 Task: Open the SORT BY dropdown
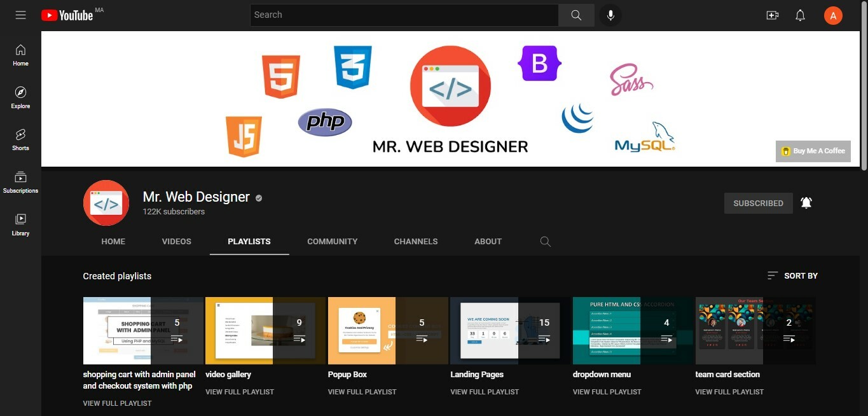(792, 275)
